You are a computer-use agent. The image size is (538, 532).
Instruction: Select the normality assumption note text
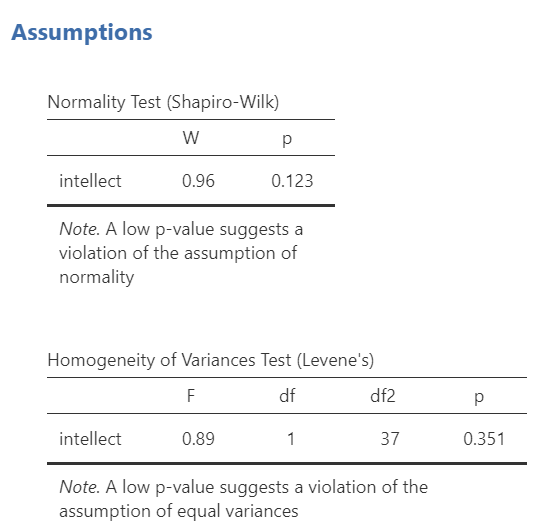(x=181, y=253)
